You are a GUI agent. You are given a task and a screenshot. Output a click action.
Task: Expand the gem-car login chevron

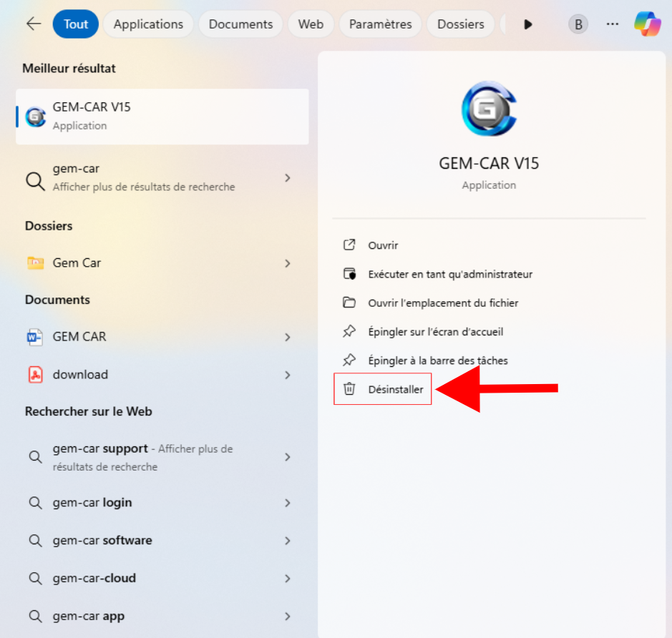(x=288, y=503)
